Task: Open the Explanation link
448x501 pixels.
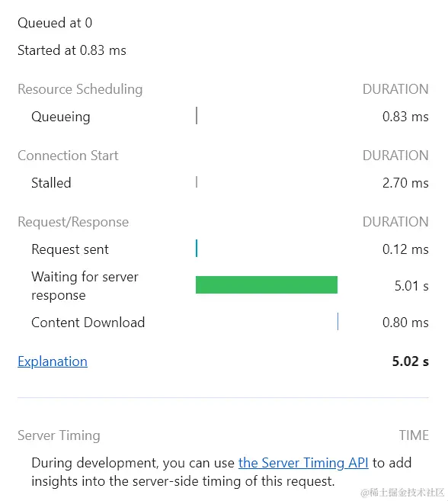Action: (53, 361)
